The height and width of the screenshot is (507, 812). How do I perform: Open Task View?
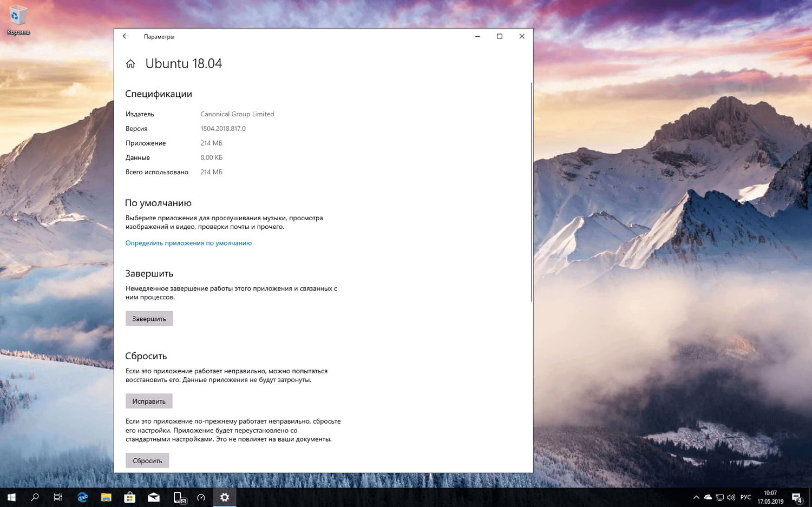point(57,497)
